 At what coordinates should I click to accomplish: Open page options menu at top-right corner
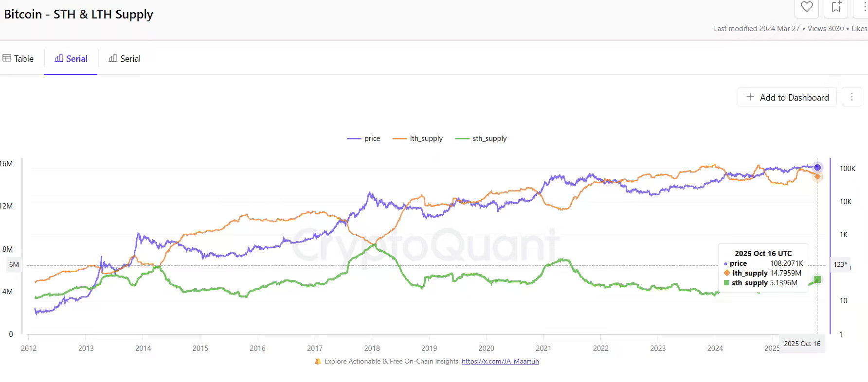tap(864, 7)
